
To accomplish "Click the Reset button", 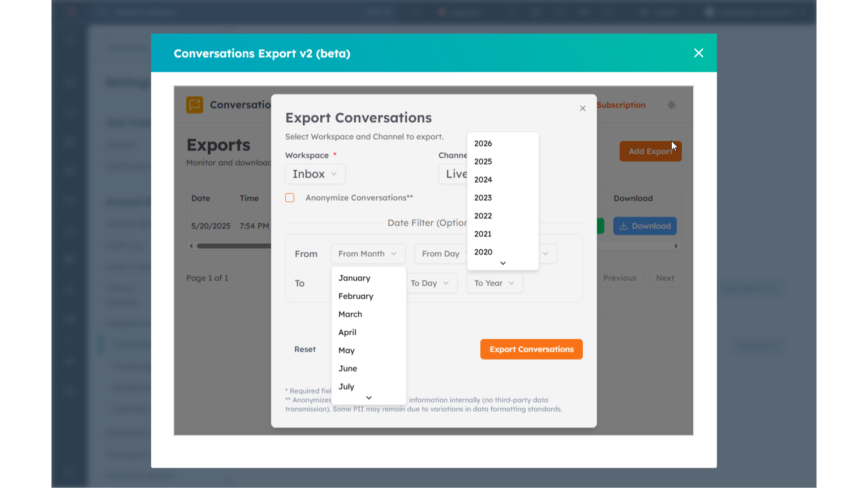I will (x=305, y=349).
